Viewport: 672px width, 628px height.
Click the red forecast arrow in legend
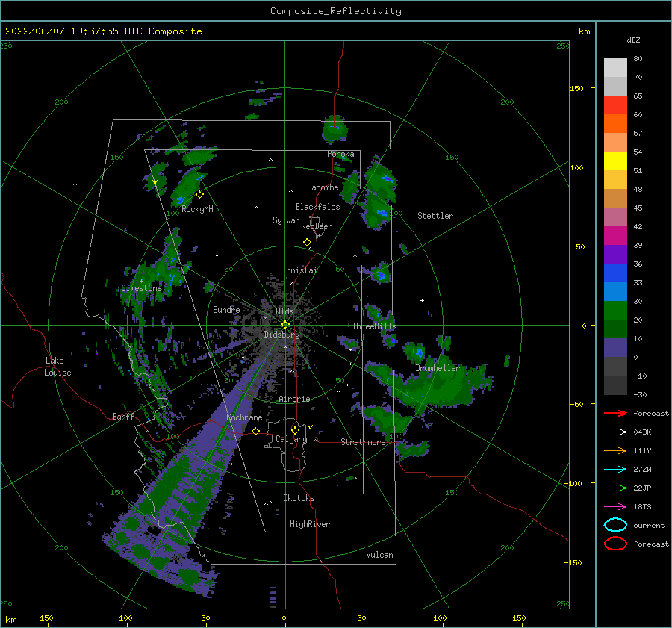615,413
